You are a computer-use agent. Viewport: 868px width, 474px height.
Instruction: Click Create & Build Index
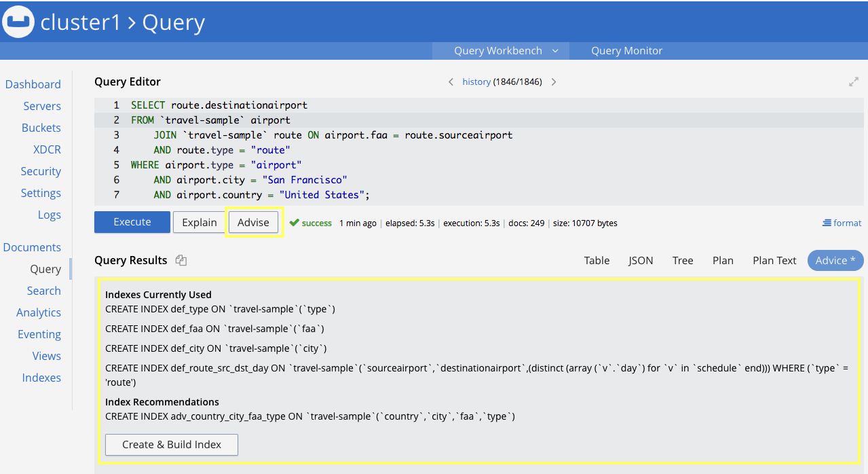(172, 445)
